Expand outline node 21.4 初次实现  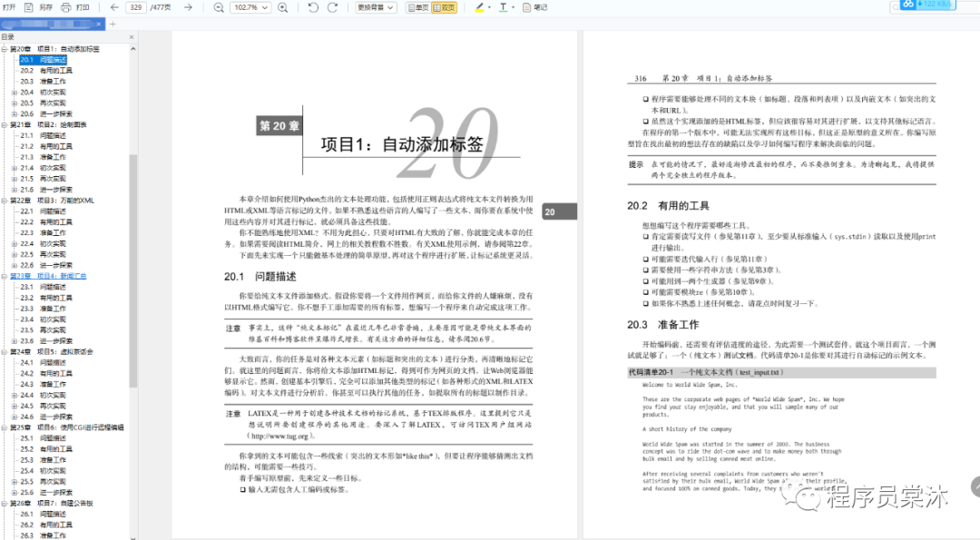[15, 168]
